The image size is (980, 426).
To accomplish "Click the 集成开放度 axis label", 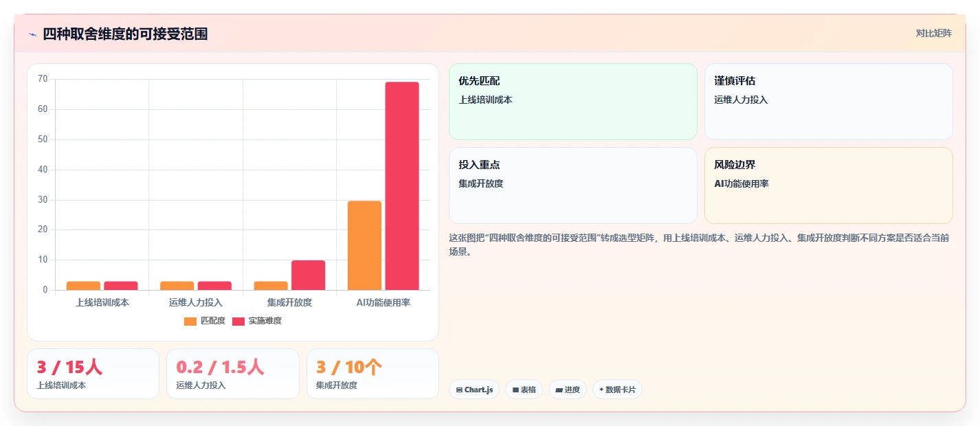I will [x=289, y=302].
